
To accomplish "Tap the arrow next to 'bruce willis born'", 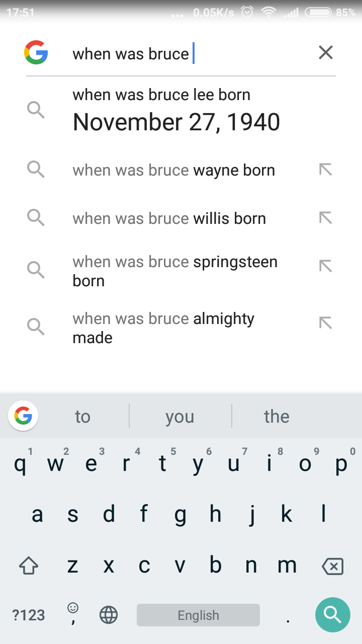I will pyautogui.click(x=326, y=218).
